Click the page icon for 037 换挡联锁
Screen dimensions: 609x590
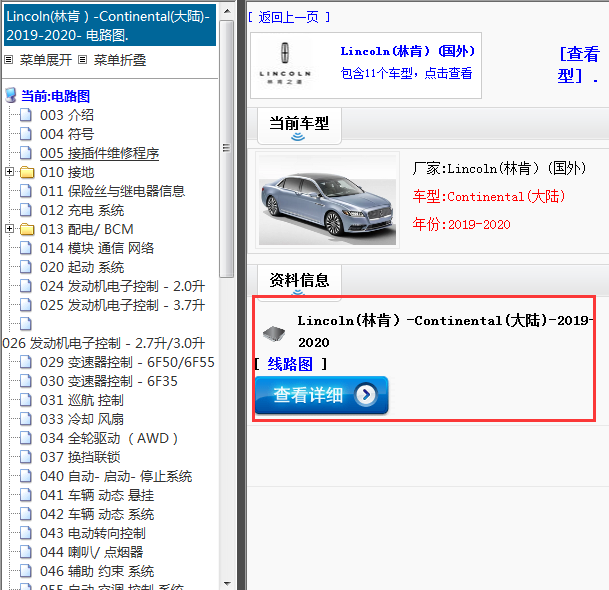click(x=26, y=458)
